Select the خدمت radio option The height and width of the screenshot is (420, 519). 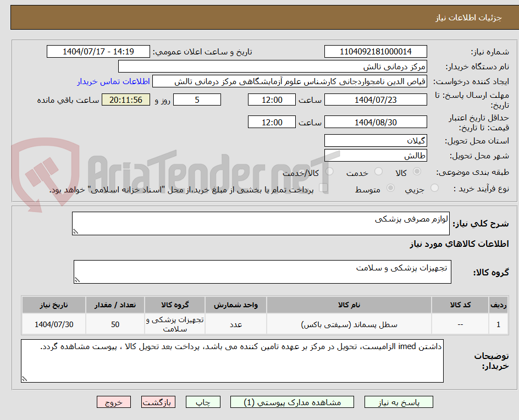point(378,172)
